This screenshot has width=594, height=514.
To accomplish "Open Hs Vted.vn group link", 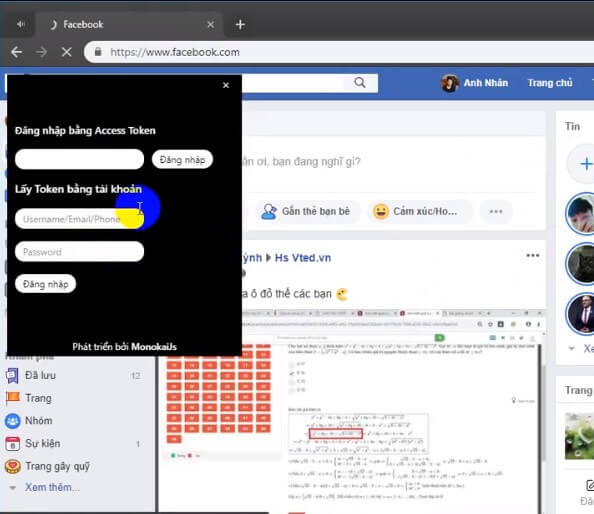I will click(303, 258).
